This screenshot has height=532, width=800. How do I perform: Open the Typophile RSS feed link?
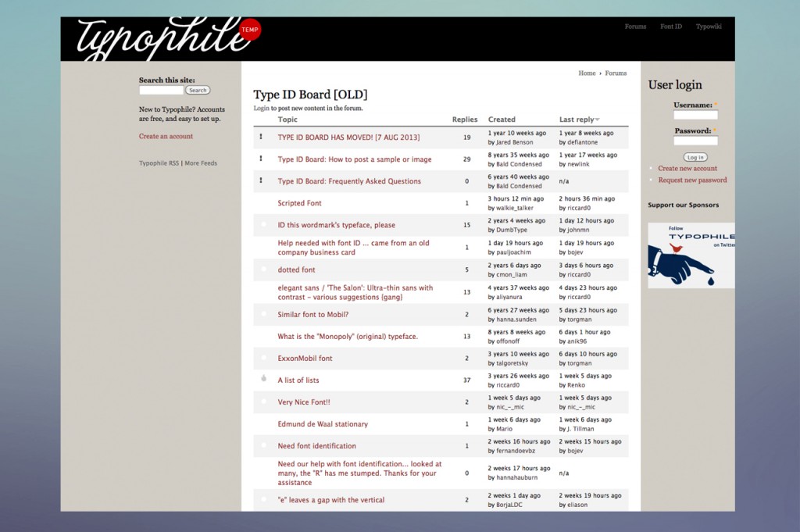(x=159, y=163)
